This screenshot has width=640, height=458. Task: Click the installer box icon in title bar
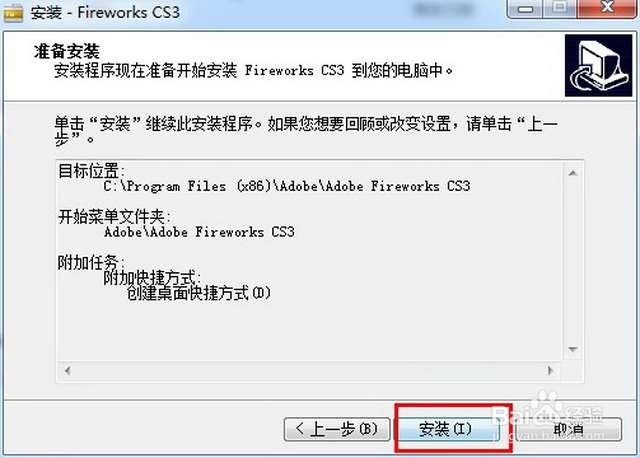[12, 13]
